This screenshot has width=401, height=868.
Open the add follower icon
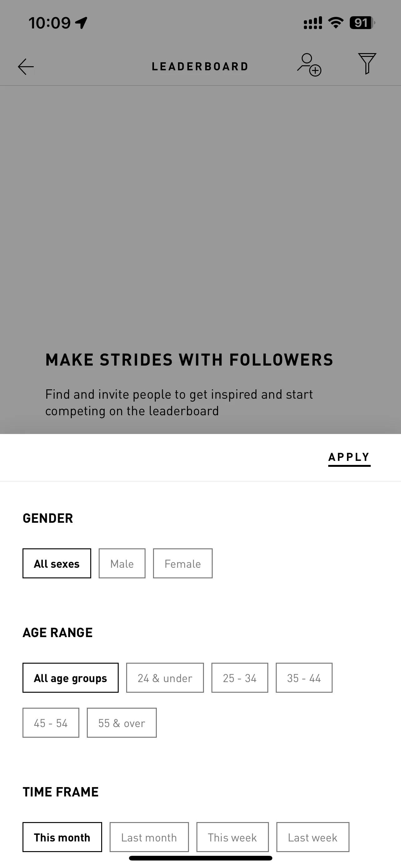pos(309,65)
